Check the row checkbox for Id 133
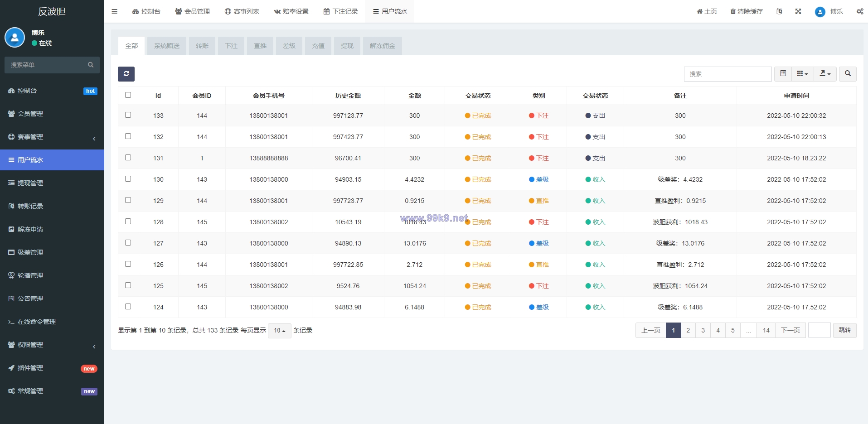The image size is (868, 424). (128, 115)
